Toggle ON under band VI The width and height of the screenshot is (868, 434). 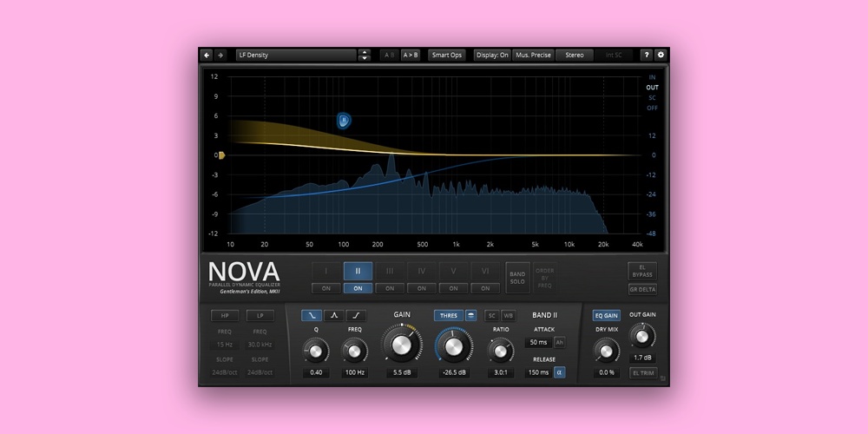click(485, 288)
